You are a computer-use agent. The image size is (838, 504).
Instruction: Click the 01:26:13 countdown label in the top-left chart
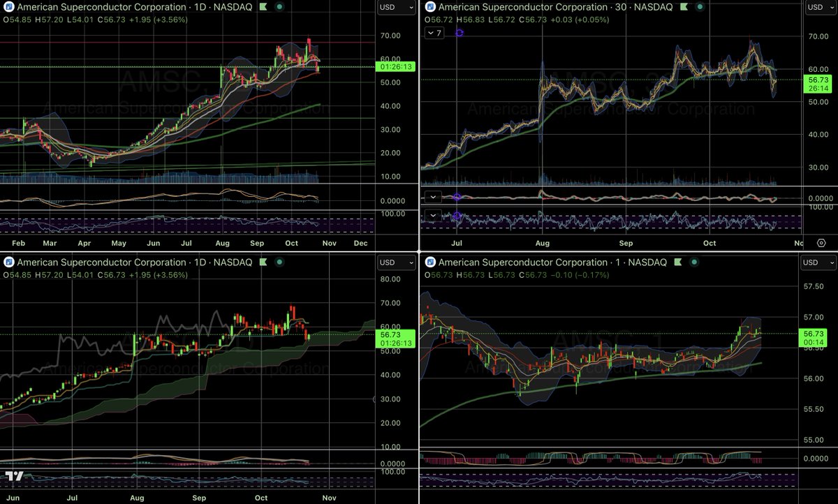click(x=396, y=67)
